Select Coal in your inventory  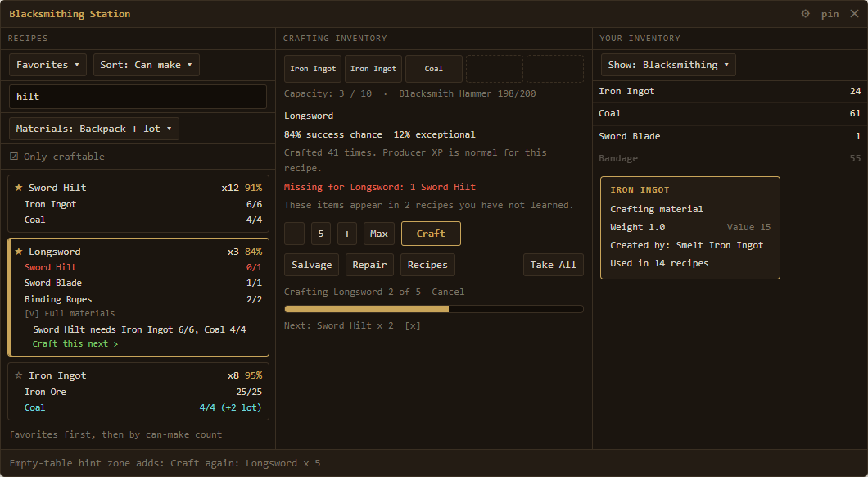pyautogui.click(x=730, y=114)
